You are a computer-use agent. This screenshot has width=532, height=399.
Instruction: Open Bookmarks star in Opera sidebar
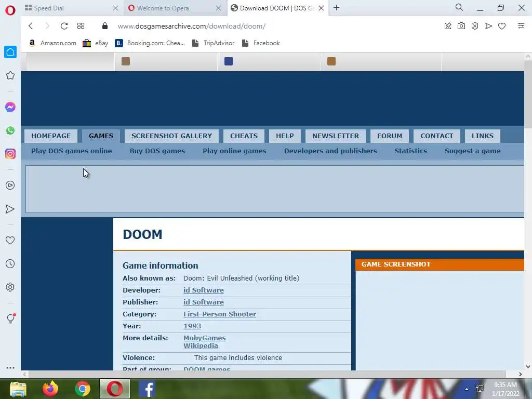pos(10,75)
